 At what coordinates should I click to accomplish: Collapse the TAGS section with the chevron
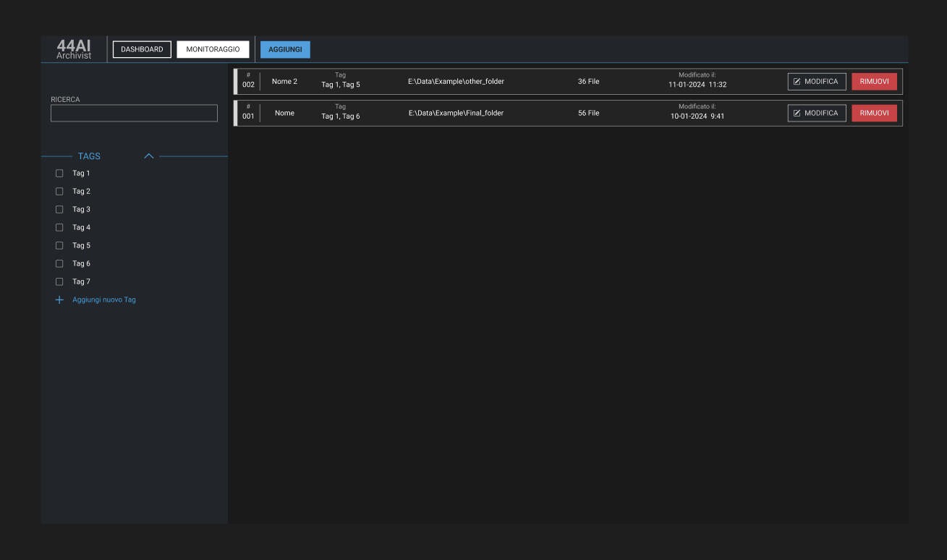(149, 156)
